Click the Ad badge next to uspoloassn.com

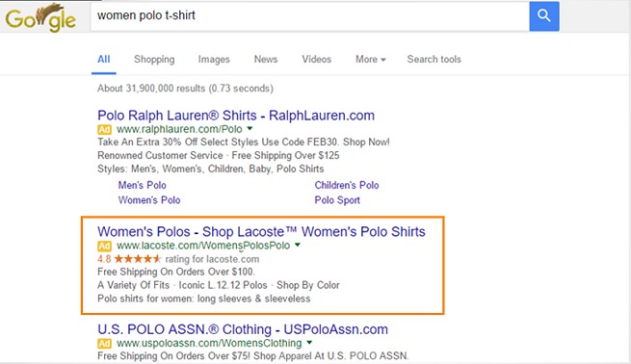pos(104,344)
